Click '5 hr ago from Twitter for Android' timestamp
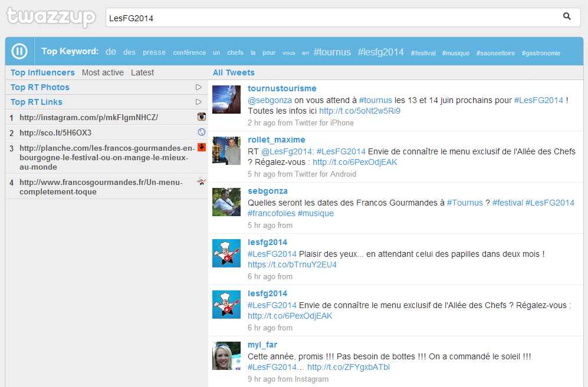Screen dimensions: 588x387 pos(302,174)
